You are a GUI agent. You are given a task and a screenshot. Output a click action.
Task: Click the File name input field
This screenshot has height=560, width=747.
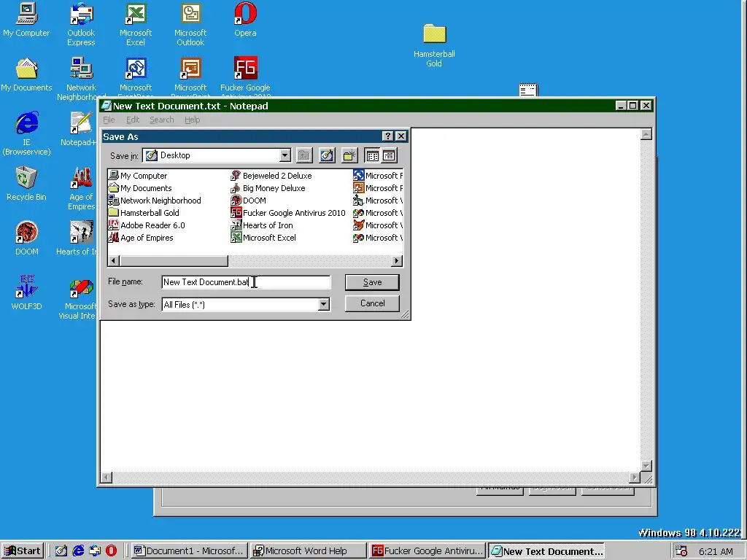(246, 282)
